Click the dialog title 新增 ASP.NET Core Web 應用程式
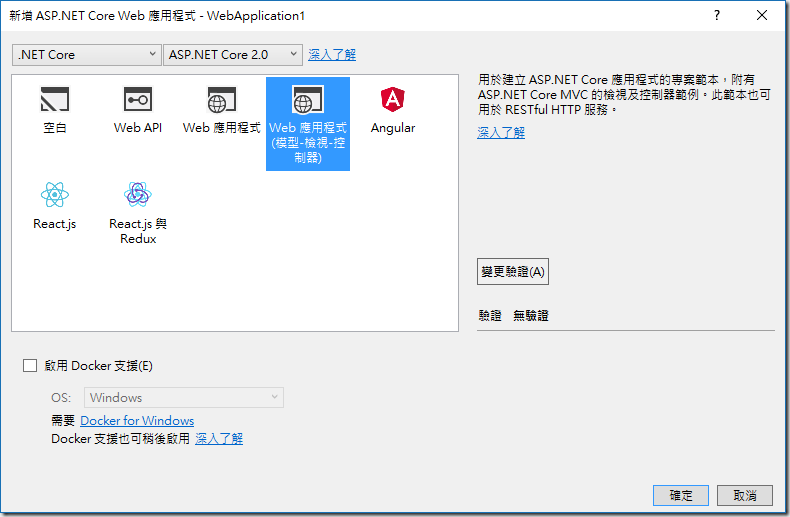 point(157,16)
